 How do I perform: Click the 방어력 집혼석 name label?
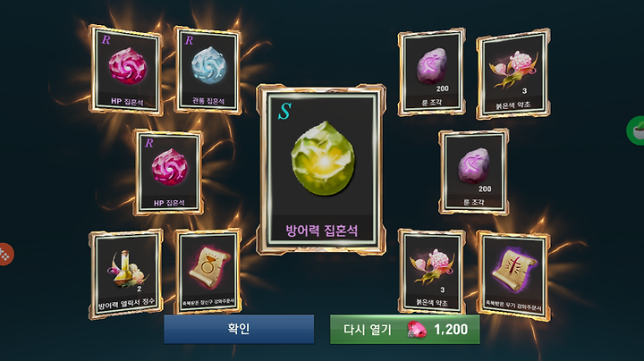322,231
